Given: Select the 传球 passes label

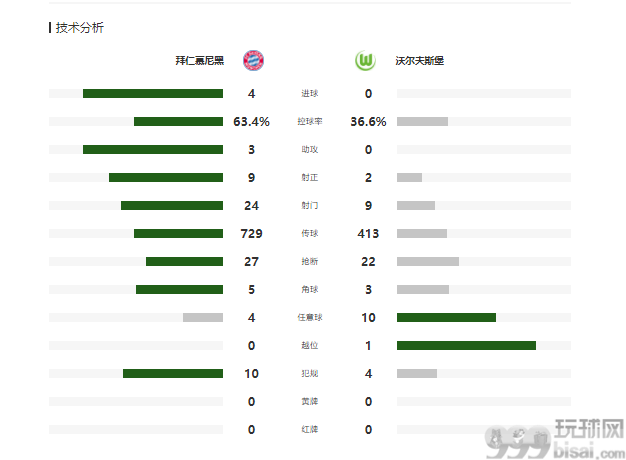Looking at the screenshot, I should point(310,233).
